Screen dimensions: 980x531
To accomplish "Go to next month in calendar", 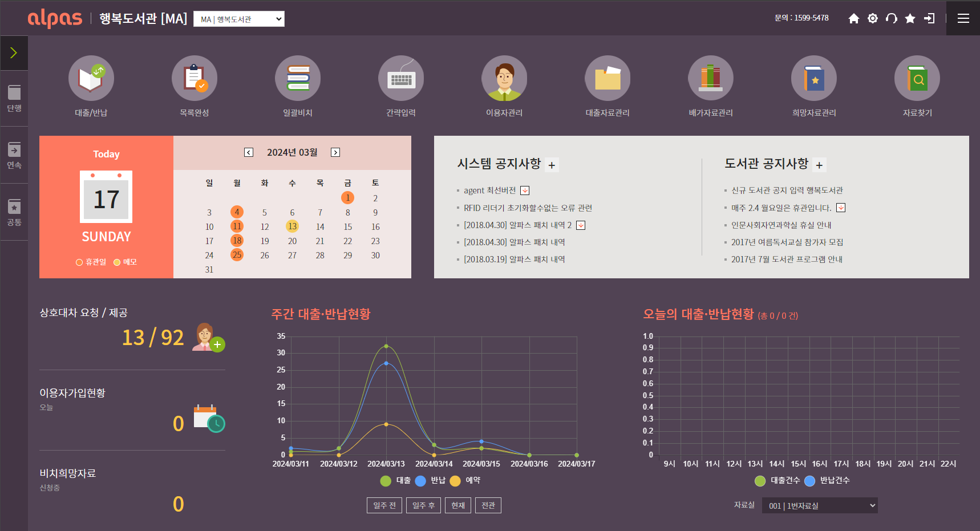I will (x=335, y=152).
